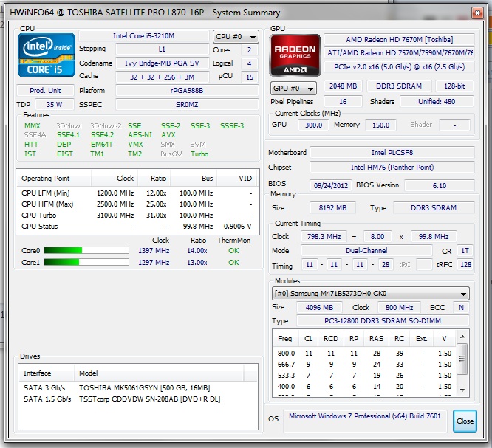Click the Codename field Ivy Bridge-MB PGA SV
Viewport: 492px width, 448px height.
tap(163, 63)
